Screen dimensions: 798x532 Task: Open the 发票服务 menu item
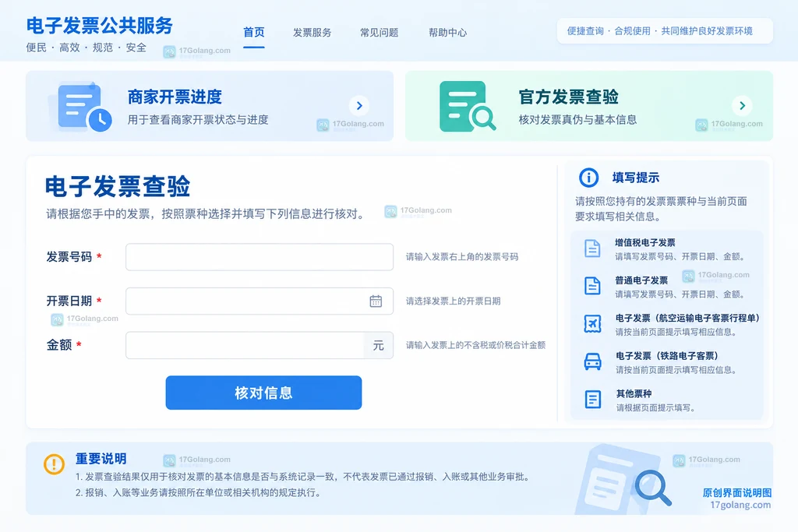coord(312,33)
